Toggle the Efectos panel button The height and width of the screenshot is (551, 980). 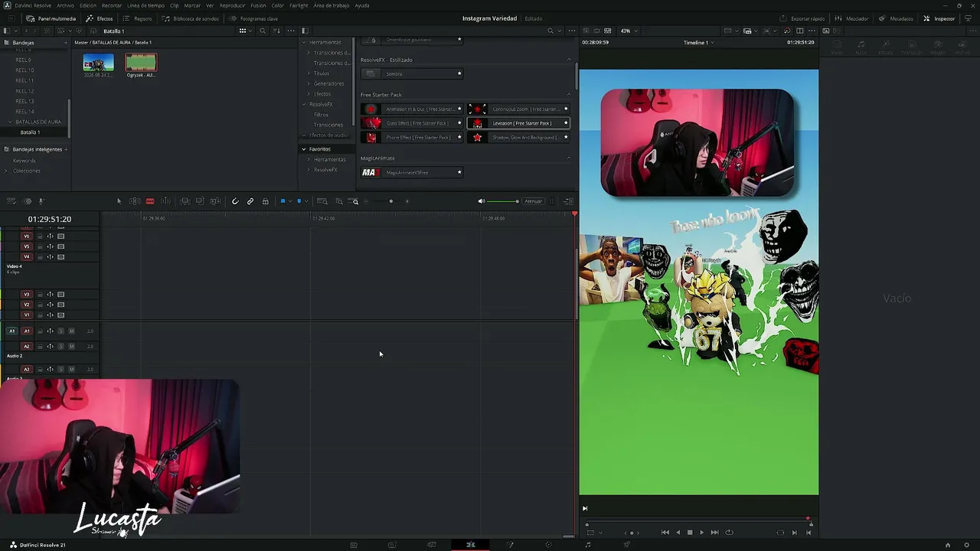click(100, 18)
